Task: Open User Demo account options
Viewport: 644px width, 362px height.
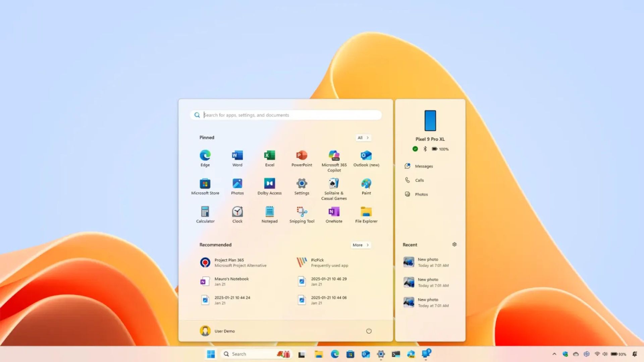Action: 217,331
